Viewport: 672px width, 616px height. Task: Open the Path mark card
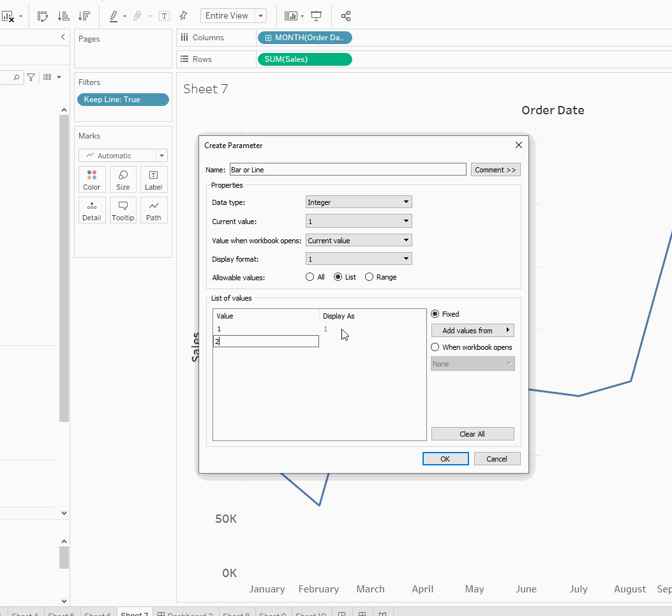point(153,210)
